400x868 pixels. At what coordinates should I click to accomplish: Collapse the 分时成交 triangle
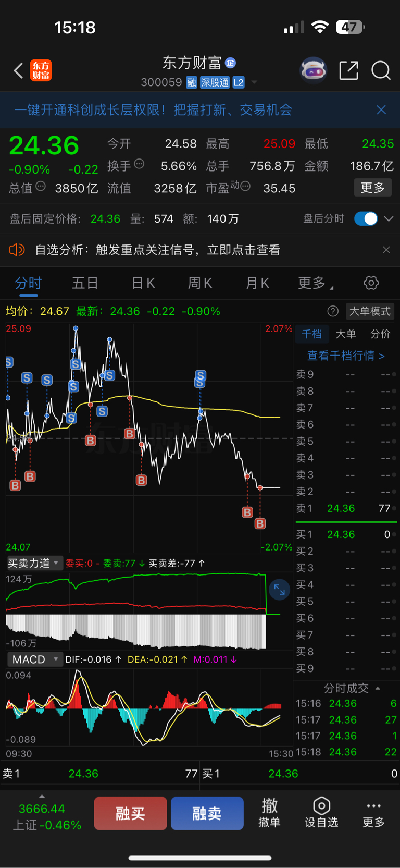tap(378, 688)
